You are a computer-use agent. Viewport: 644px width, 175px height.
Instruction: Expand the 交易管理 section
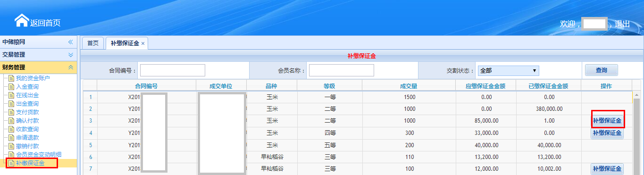coord(71,55)
